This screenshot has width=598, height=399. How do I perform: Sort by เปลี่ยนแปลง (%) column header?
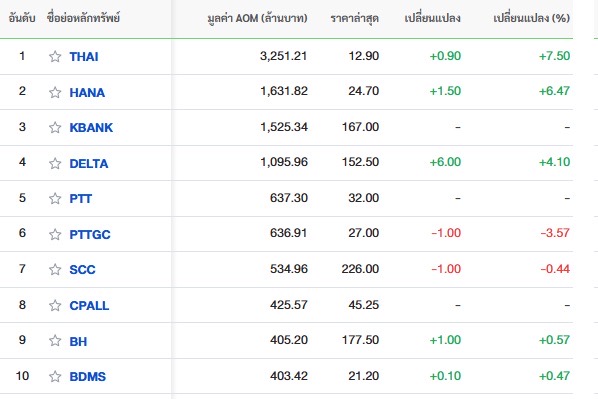click(531, 18)
